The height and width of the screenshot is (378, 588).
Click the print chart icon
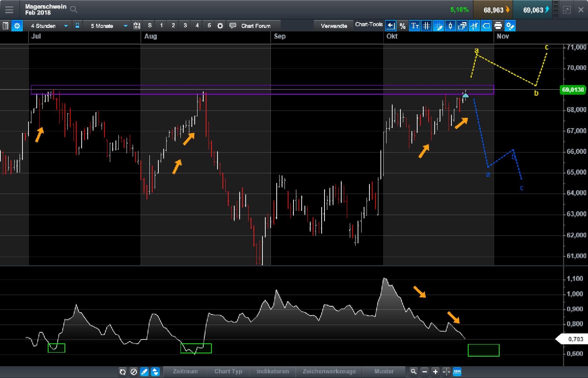point(498,26)
